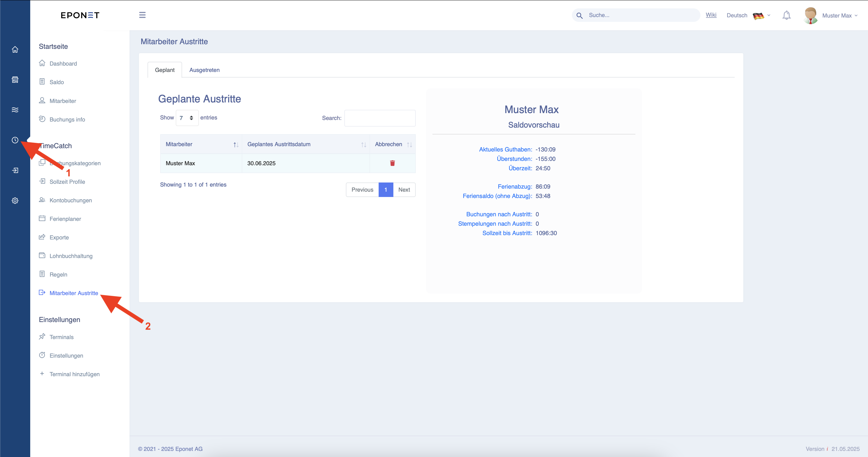Screen dimensions: 868x457
Task: Click the Startseite section heading
Action: (x=53, y=46)
